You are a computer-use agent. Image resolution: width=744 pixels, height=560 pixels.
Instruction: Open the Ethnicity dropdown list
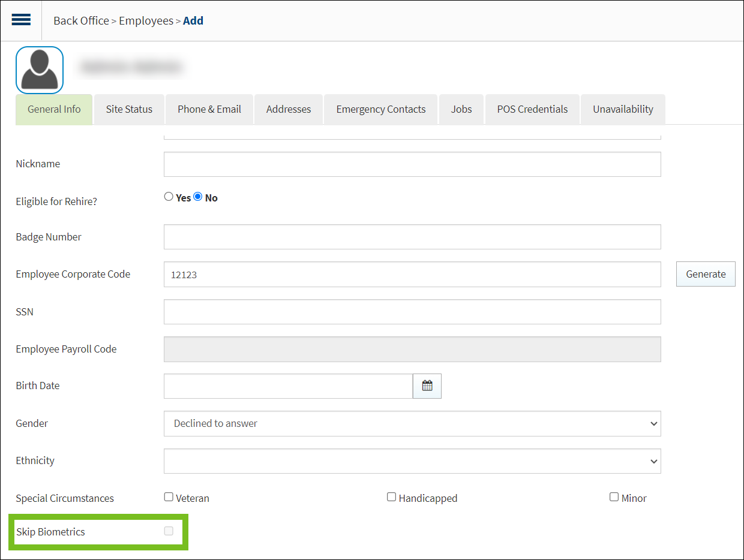point(412,461)
